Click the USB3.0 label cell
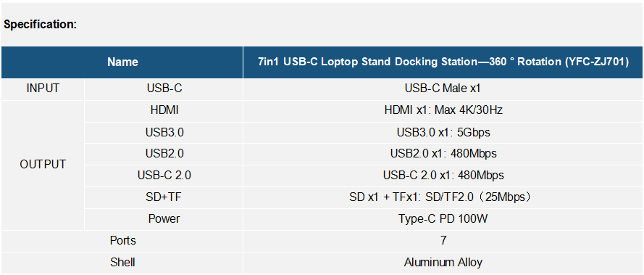Image resolution: width=644 pixels, height=275 pixels. tap(164, 132)
